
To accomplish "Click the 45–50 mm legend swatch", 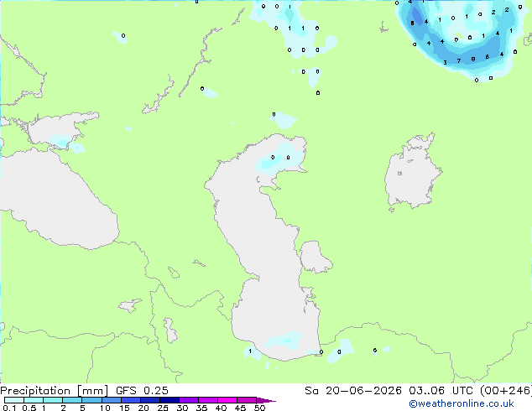I will pos(247,400).
